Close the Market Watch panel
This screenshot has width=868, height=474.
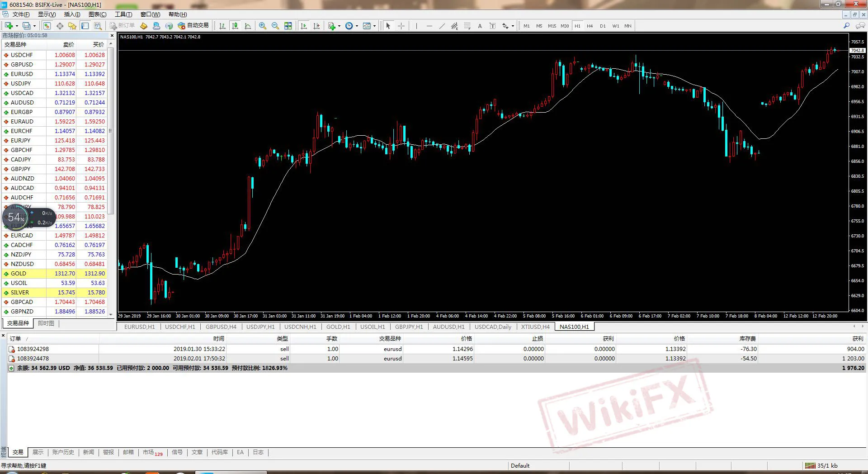112,36
